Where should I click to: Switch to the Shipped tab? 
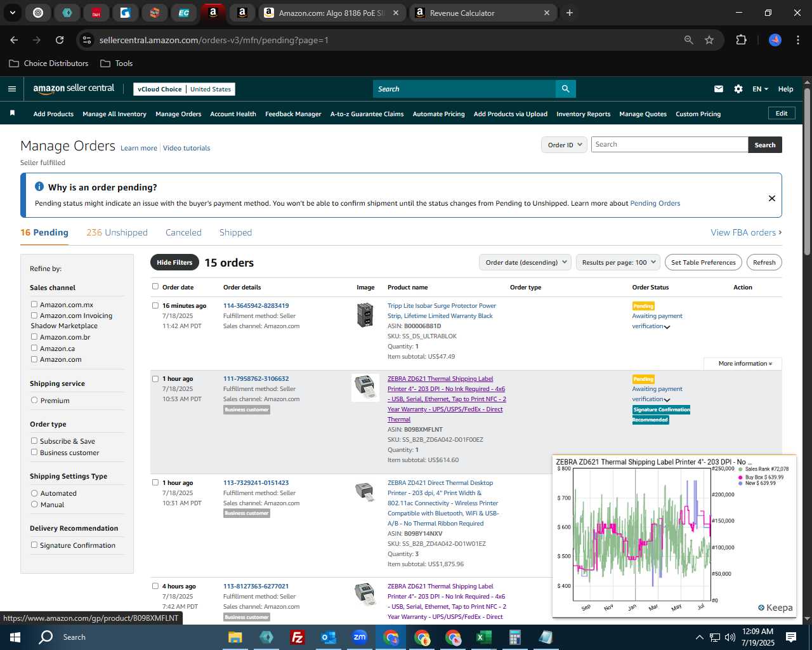point(235,232)
